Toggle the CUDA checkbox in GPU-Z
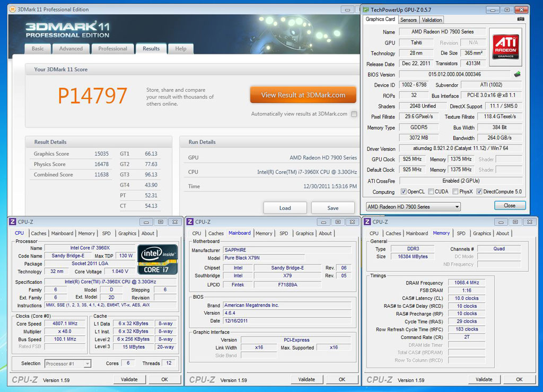Screen dimensions: 543x392 point(431,191)
